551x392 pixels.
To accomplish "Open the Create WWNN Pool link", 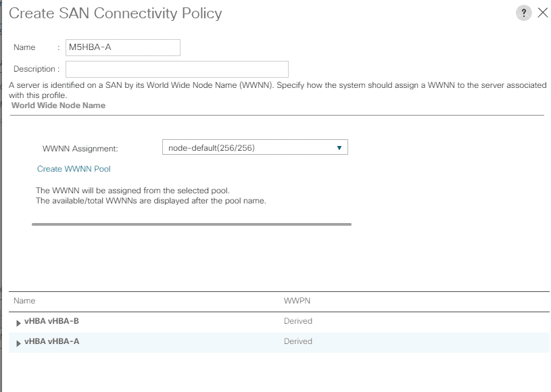I will pos(74,169).
